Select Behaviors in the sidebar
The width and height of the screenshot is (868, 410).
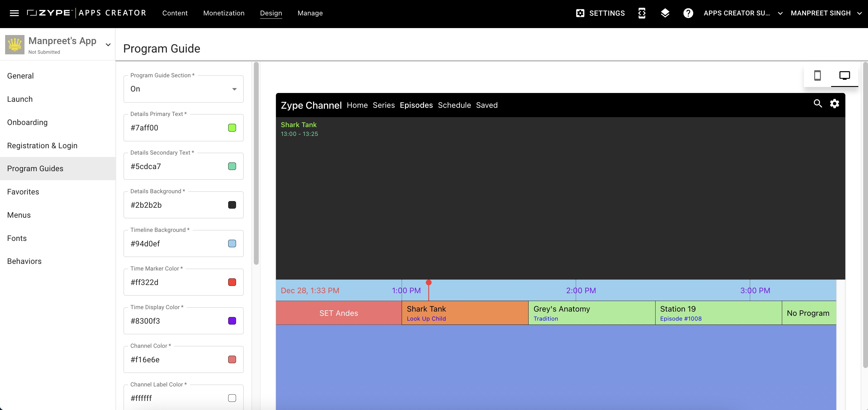point(58,261)
